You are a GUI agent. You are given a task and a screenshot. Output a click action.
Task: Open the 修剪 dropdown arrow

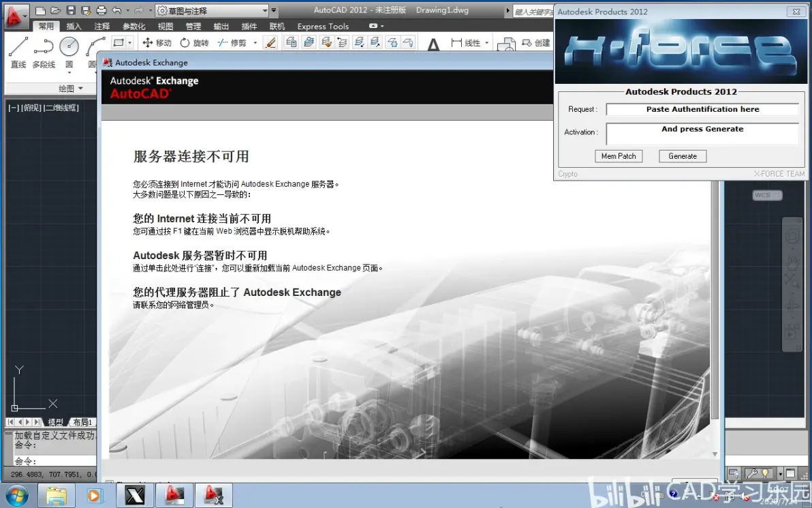(255, 42)
